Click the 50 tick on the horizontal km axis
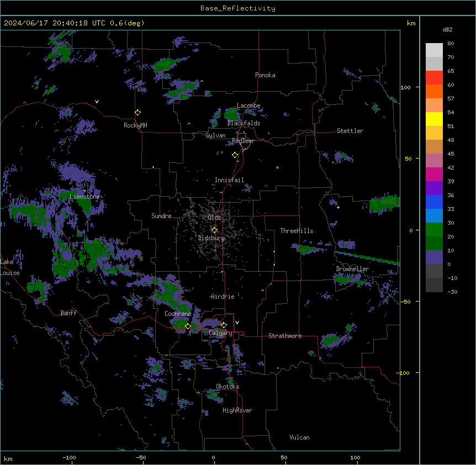Screen dimensions: 476x465 click(x=284, y=457)
